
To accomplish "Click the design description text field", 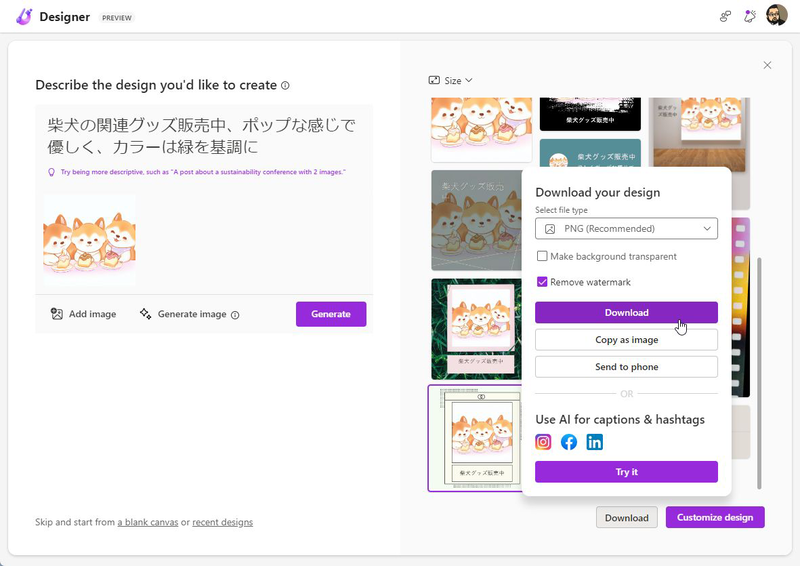I will click(203, 136).
